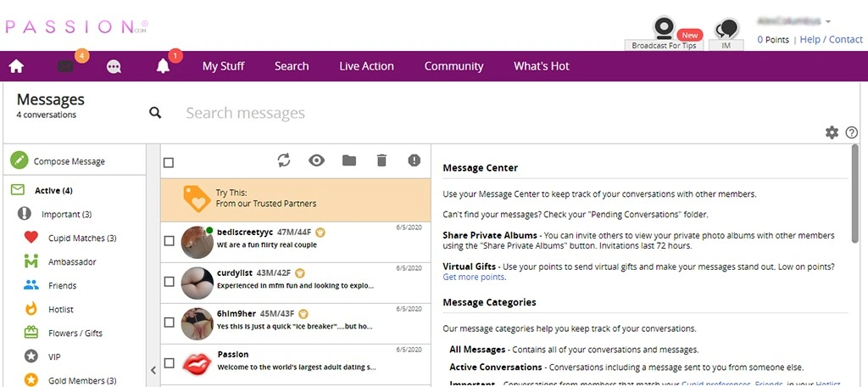The image size is (868, 387).
Task: Open 6him9her profile thumbnail
Action: point(197,324)
